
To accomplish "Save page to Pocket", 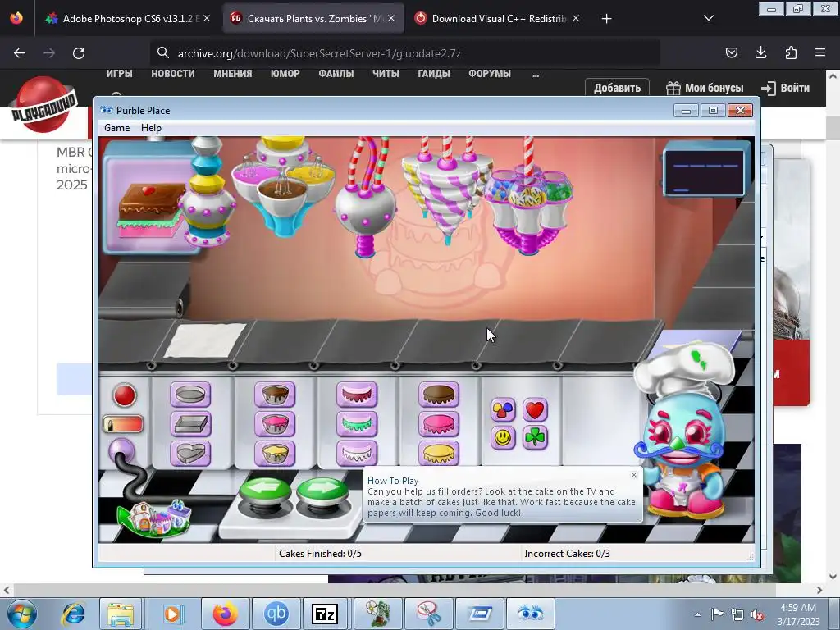I will [731, 52].
